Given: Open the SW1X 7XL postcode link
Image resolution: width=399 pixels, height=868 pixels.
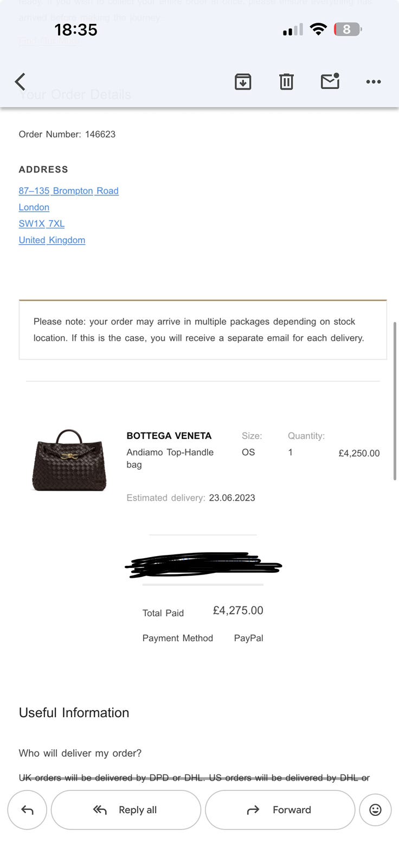Looking at the screenshot, I should [x=41, y=224].
